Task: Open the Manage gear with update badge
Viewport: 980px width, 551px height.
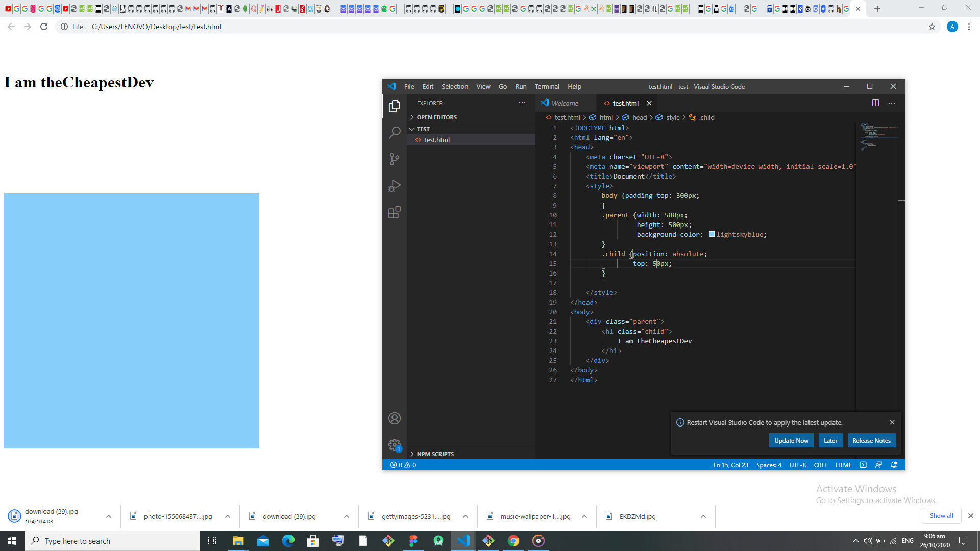Action: click(394, 445)
